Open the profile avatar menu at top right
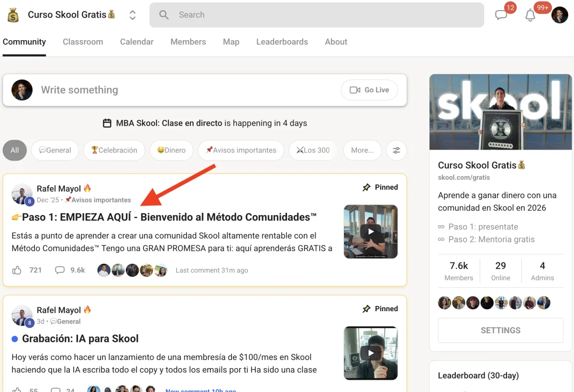This screenshot has width=574, height=392. click(560, 15)
